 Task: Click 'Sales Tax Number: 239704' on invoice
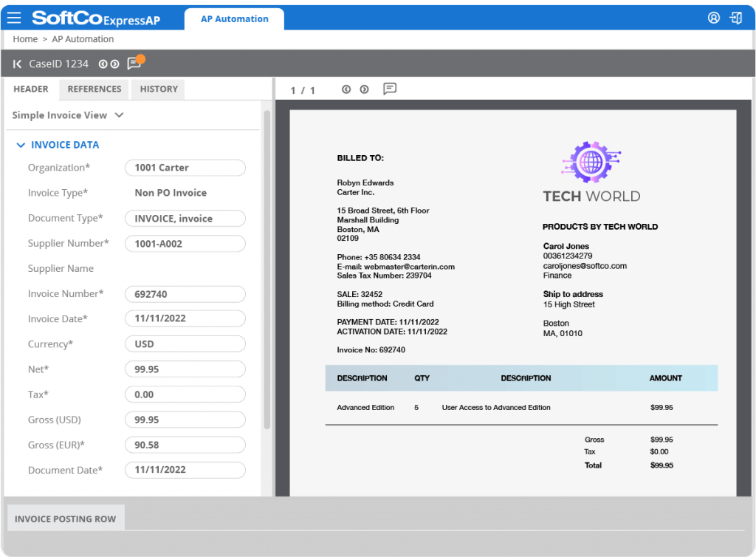pos(384,276)
